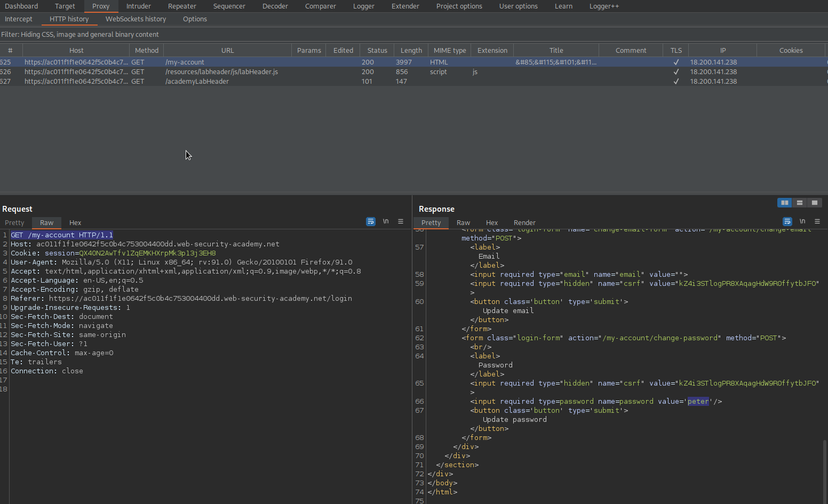Switch Response view to Hex

492,223
